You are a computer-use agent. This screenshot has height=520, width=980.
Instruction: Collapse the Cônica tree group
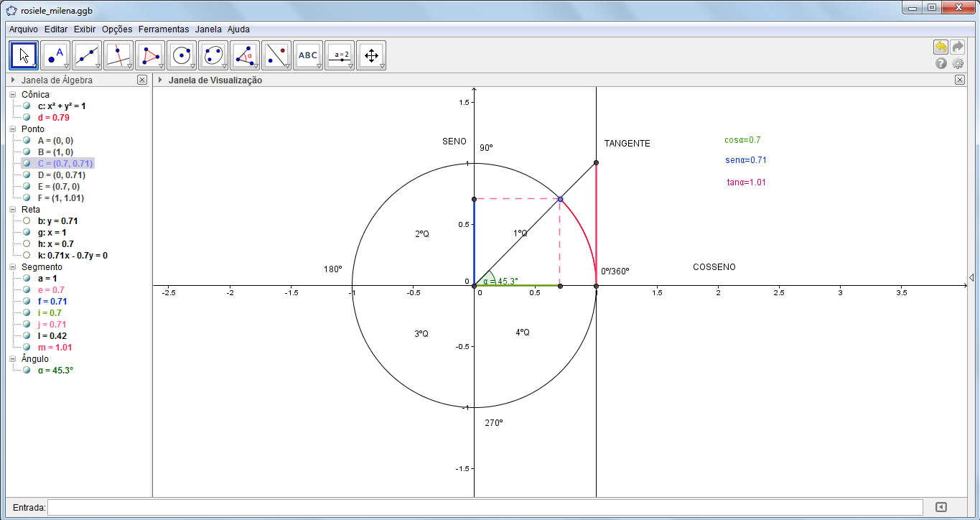pos(13,94)
